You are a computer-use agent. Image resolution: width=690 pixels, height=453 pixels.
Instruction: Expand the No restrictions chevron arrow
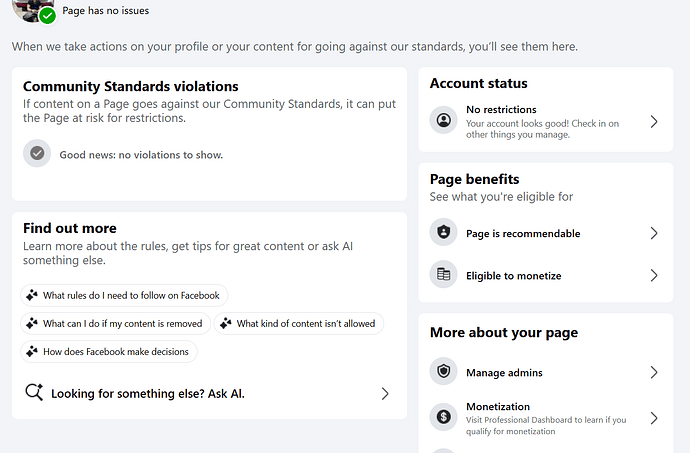654,122
